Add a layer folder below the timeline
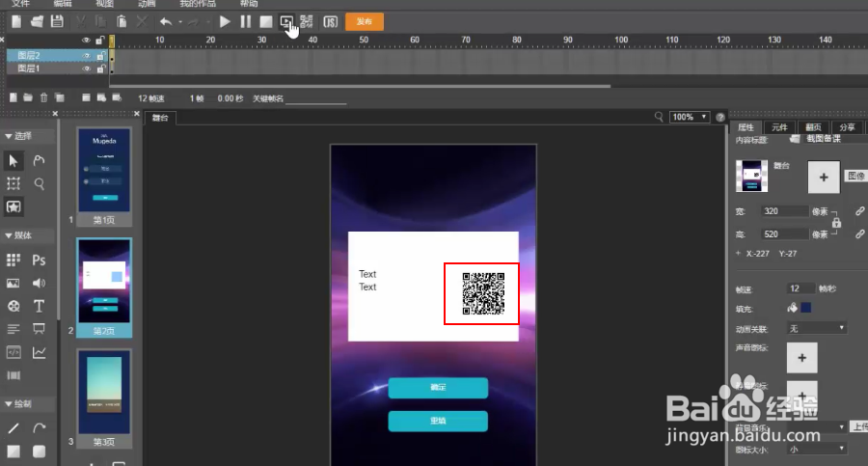 pyautogui.click(x=28, y=97)
